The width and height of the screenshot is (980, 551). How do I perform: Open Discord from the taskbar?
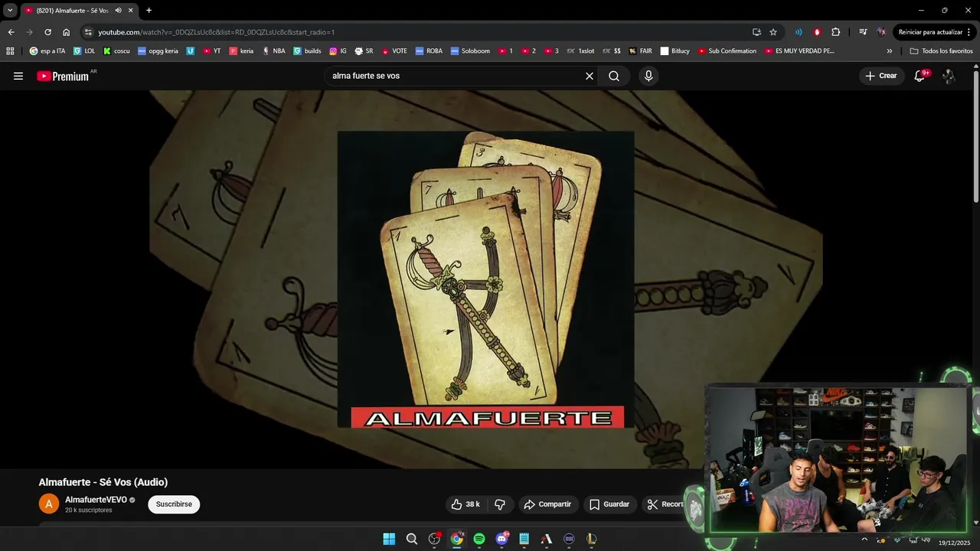point(501,539)
